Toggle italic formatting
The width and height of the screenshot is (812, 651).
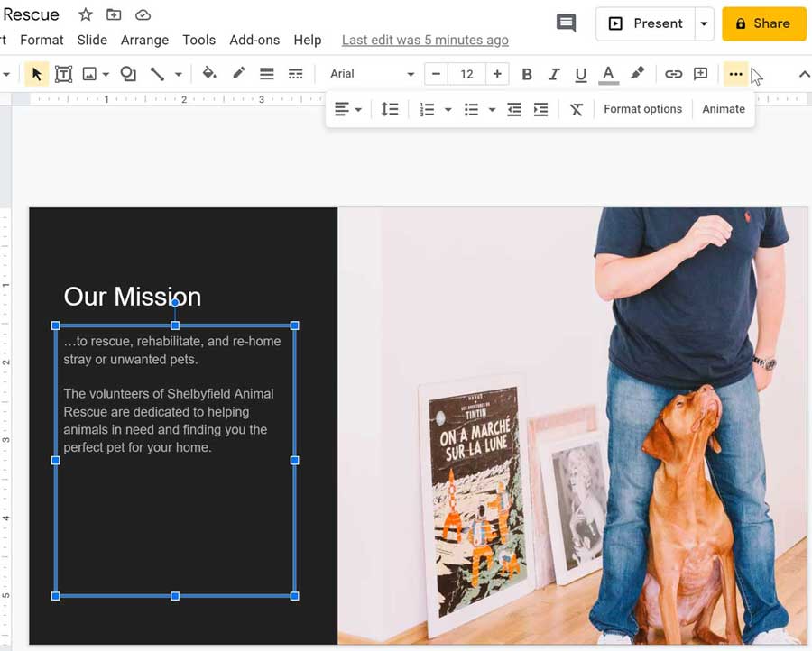coord(554,73)
